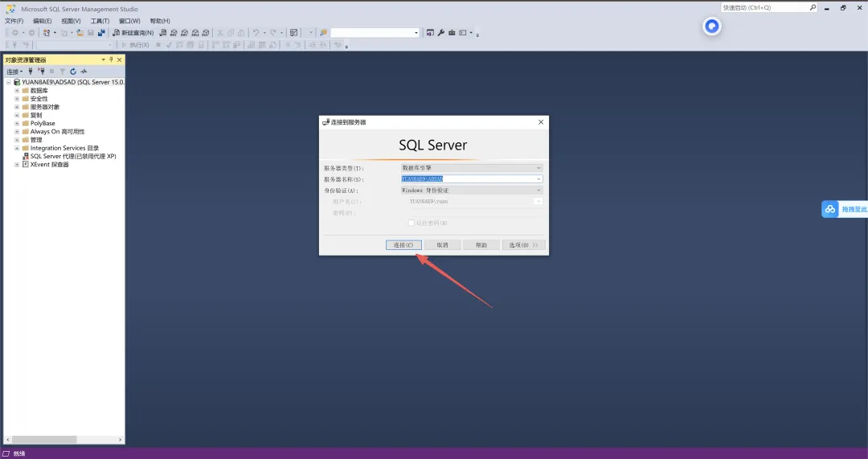This screenshot has height=459, width=868.
Task: Click the blue circular floating assistant icon
Action: tap(712, 26)
